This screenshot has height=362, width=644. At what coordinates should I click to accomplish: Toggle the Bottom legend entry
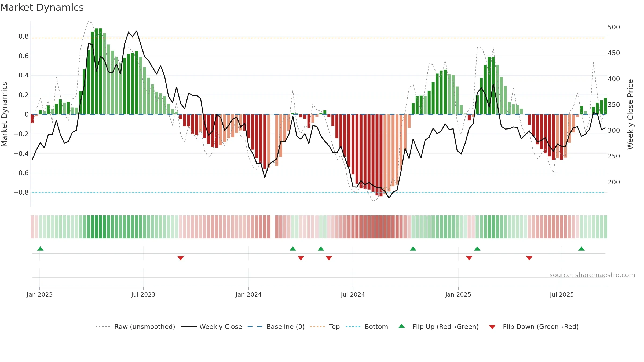pos(367,327)
